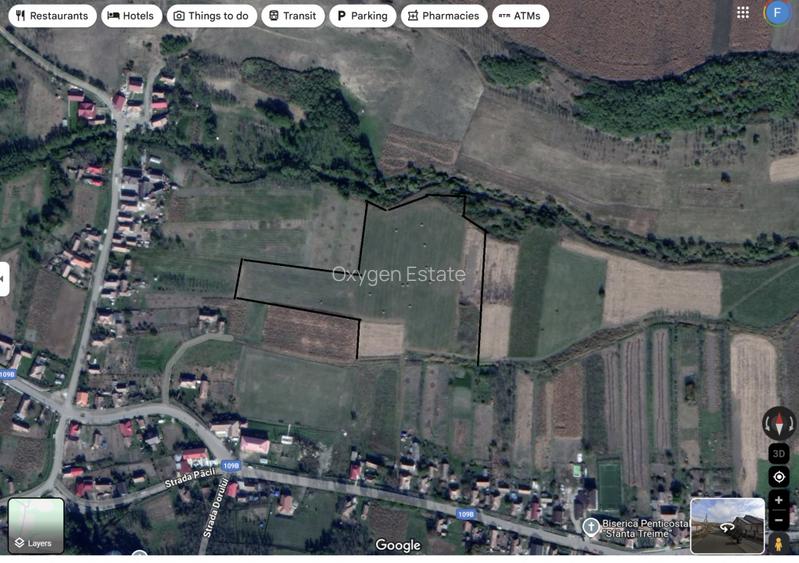
Task: Show your current location
Action: pos(779,477)
